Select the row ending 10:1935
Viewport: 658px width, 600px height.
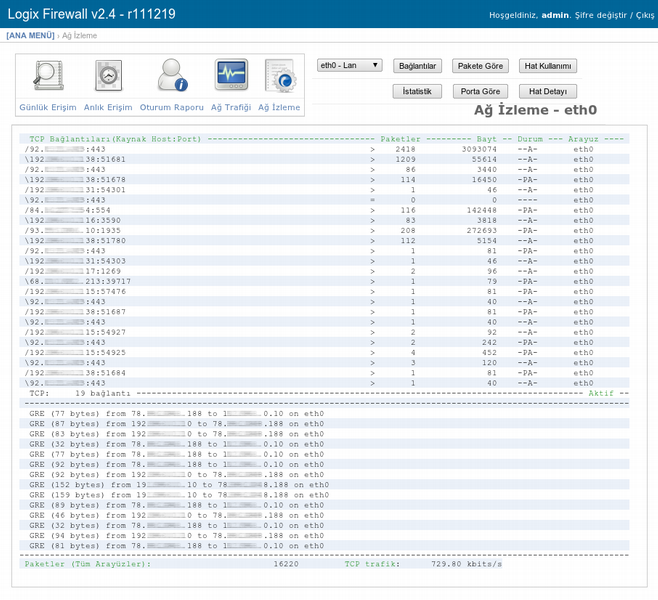click(x=324, y=230)
